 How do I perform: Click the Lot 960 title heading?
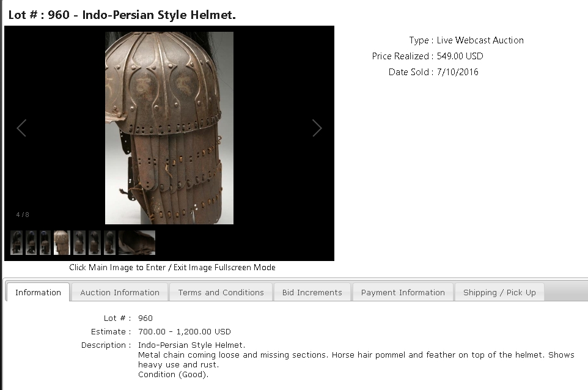[122, 15]
